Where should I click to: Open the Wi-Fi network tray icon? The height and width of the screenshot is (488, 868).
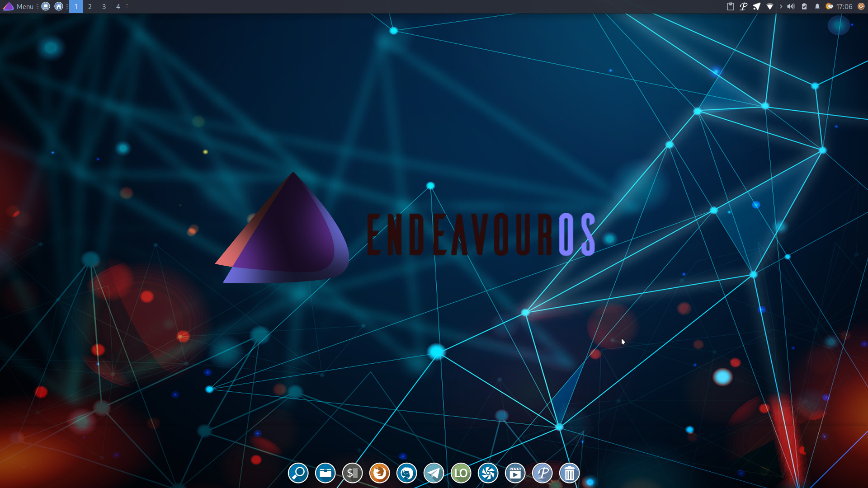769,6
